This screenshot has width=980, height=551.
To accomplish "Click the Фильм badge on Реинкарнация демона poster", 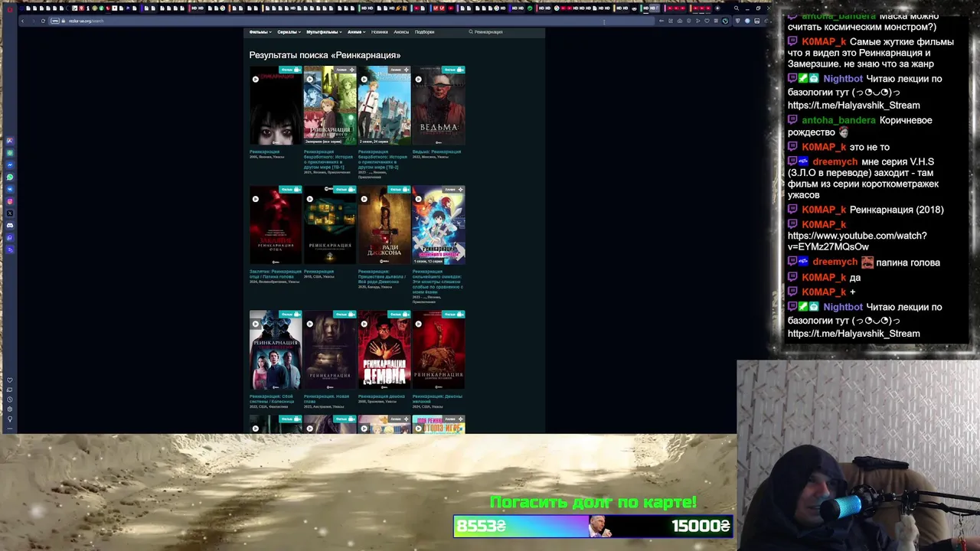I will click(x=399, y=314).
